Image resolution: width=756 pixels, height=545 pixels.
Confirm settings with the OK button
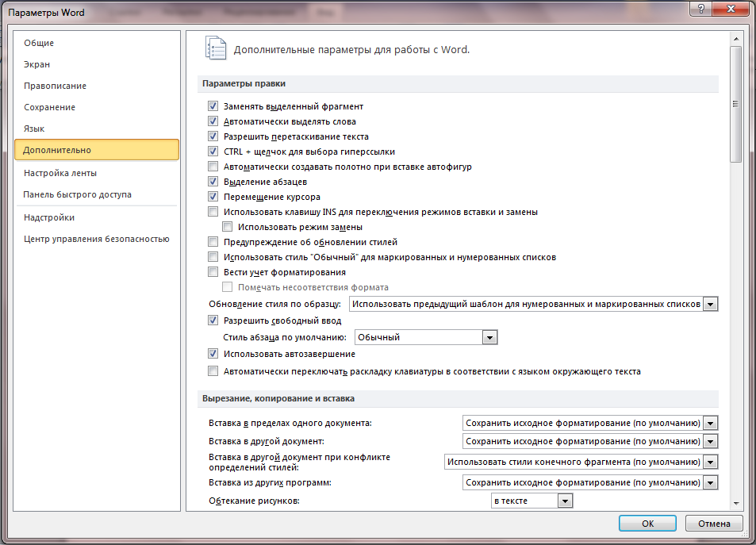[647, 524]
